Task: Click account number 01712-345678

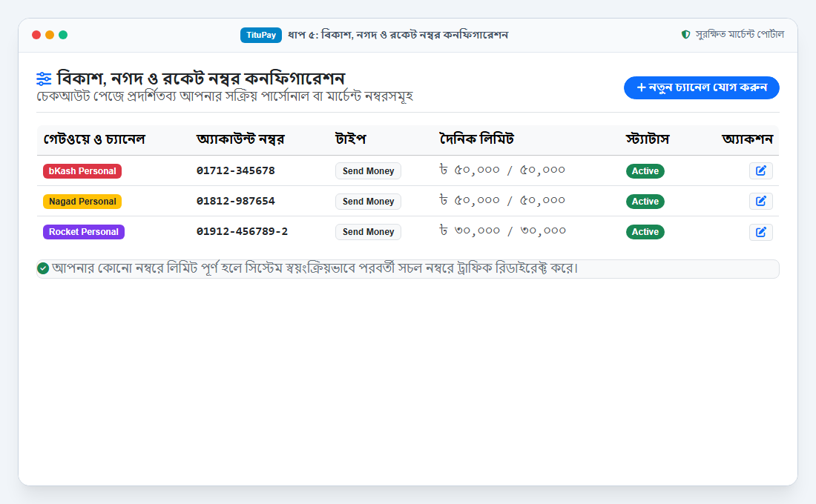Action: coord(236,170)
